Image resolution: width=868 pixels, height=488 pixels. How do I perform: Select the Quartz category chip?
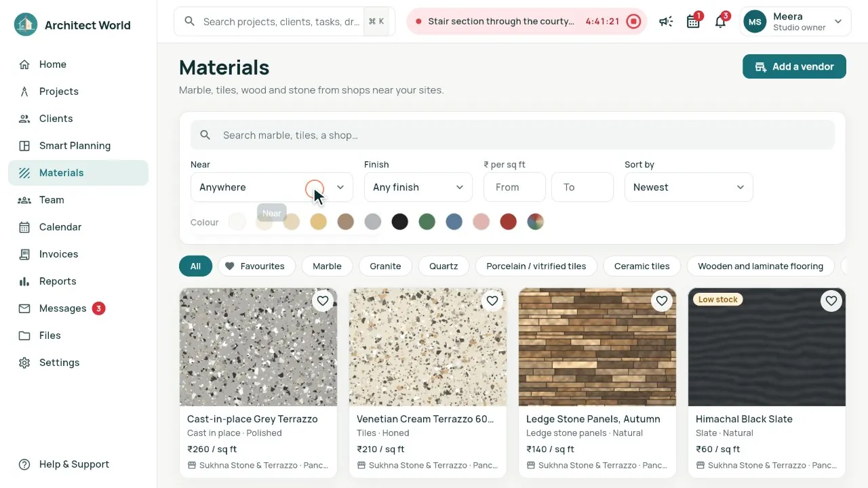pos(443,266)
